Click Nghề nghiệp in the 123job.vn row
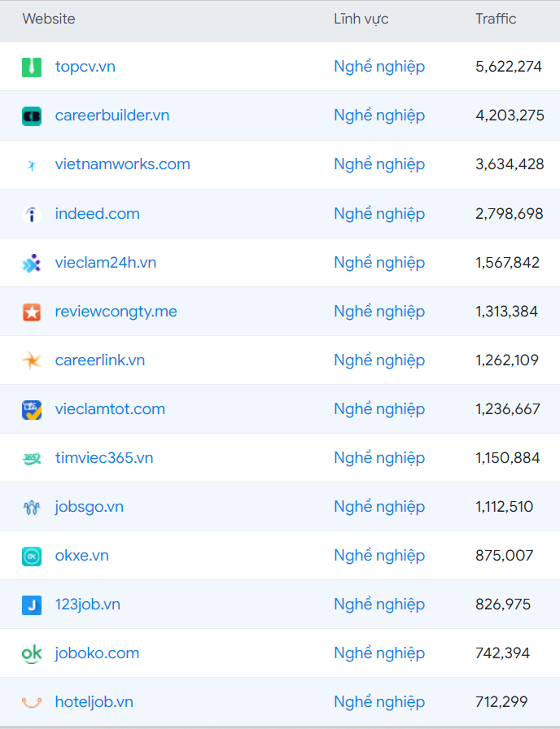Viewport: 560px width, 729px height. 379,605
